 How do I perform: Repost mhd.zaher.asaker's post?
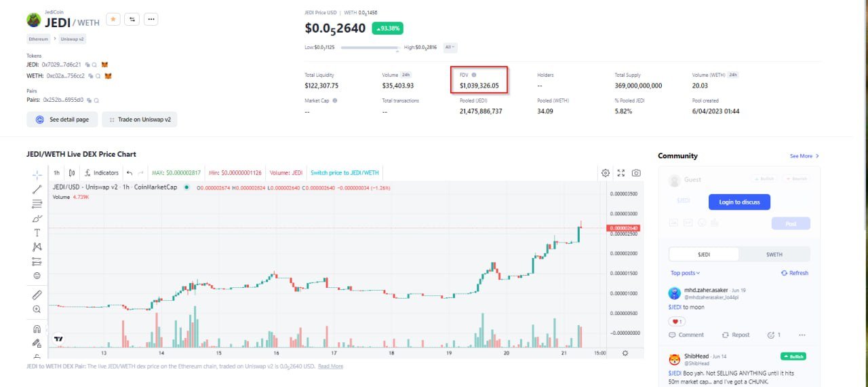click(x=736, y=335)
